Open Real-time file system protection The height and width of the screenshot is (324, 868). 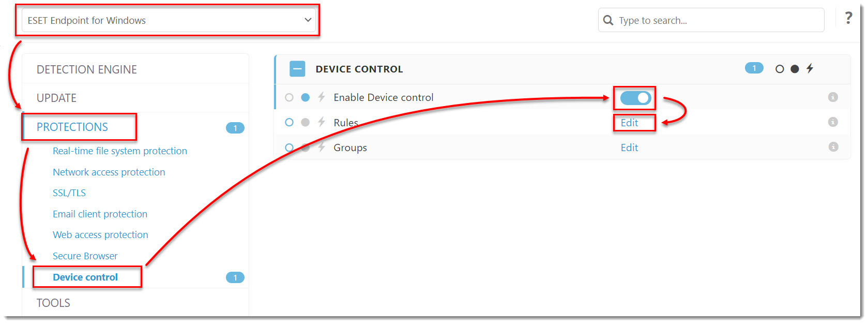[120, 151]
